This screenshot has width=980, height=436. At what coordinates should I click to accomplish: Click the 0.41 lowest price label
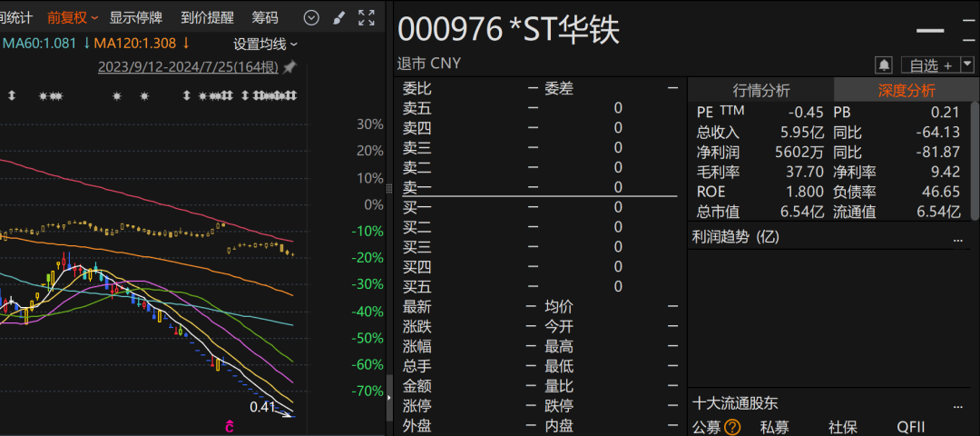coord(262,407)
